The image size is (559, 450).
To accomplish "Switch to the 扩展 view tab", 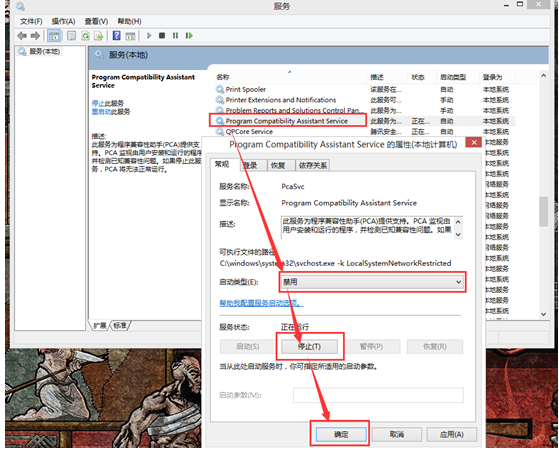I will tap(100, 325).
